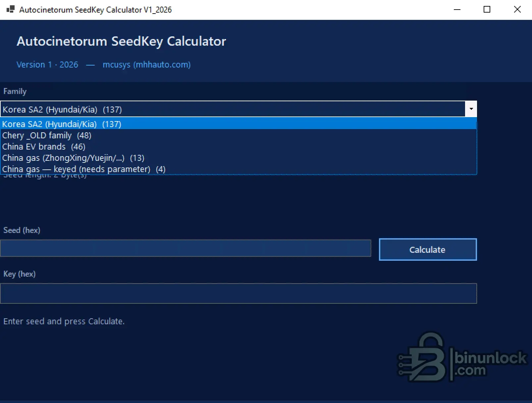Click the 'Enter seed and press Calculate.' status text
This screenshot has width=532, height=403.
point(64,321)
